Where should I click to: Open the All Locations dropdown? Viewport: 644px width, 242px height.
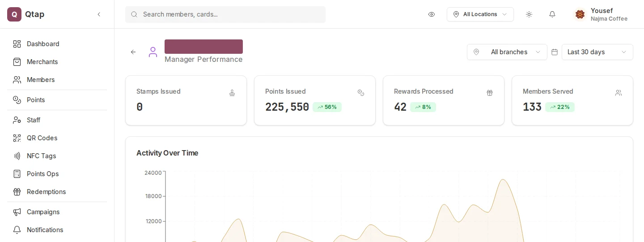click(480, 14)
